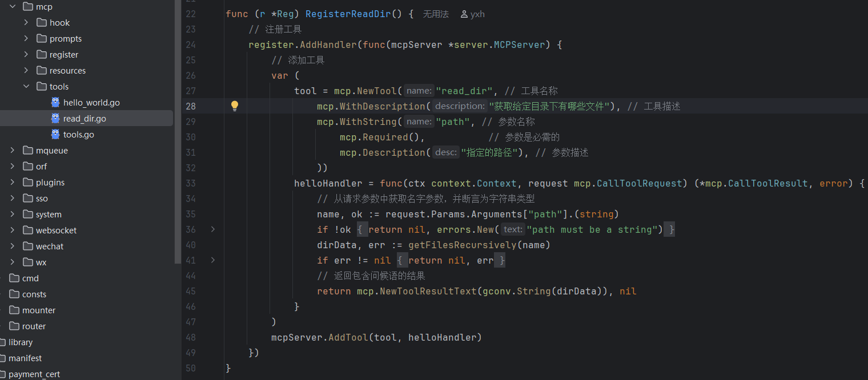Select the payment_cert folder in the tree
The width and height of the screenshot is (868, 380).
click(x=34, y=374)
